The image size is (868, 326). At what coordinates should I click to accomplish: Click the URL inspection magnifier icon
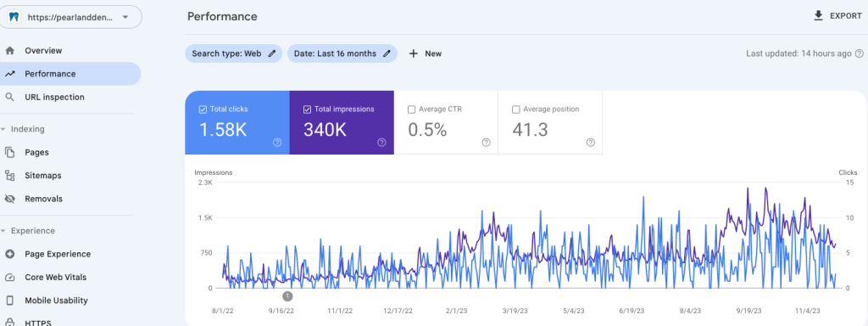click(x=9, y=97)
